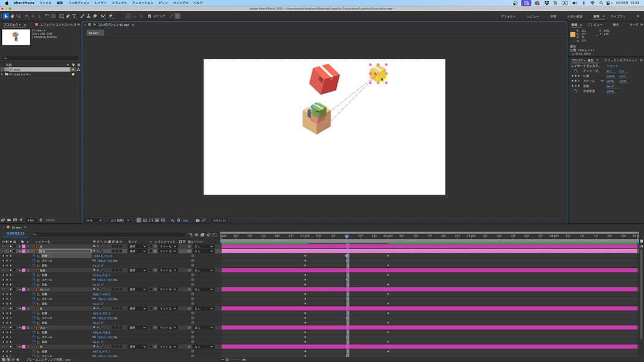Click the position stopwatch in properties panel
Screen dimensions: 644x362
(x=575, y=76)
